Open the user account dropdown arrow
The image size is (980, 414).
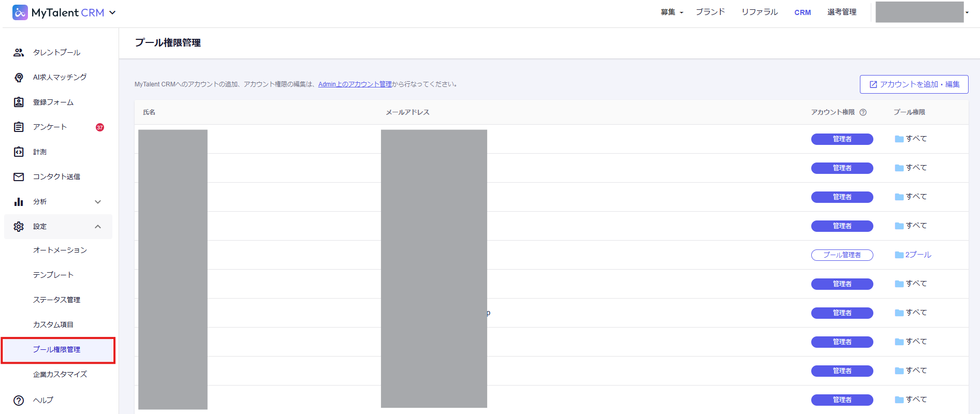point(967,12)
